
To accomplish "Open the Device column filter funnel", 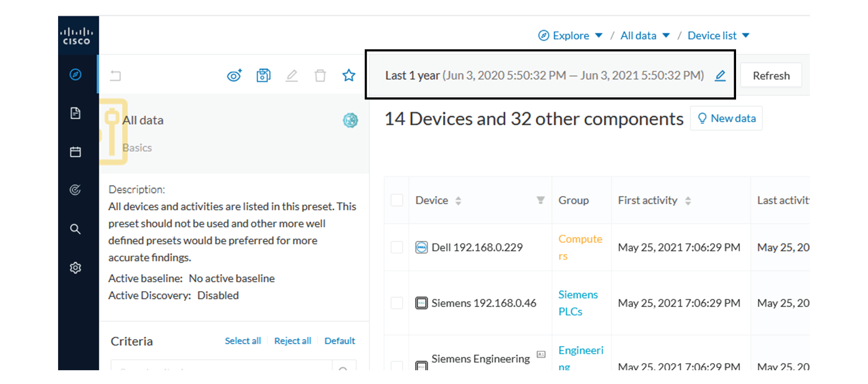I will tap(540, 200).
